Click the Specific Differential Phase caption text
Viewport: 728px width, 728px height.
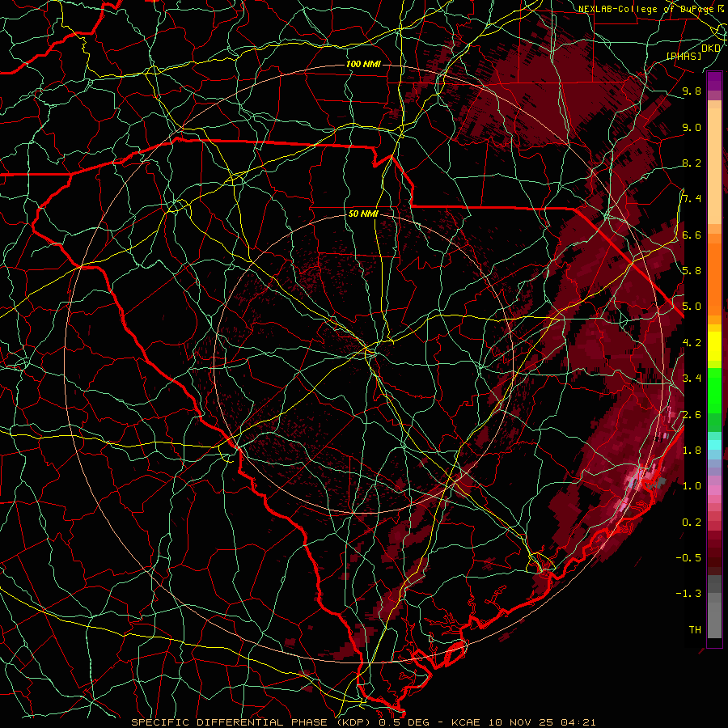point(363,722)
